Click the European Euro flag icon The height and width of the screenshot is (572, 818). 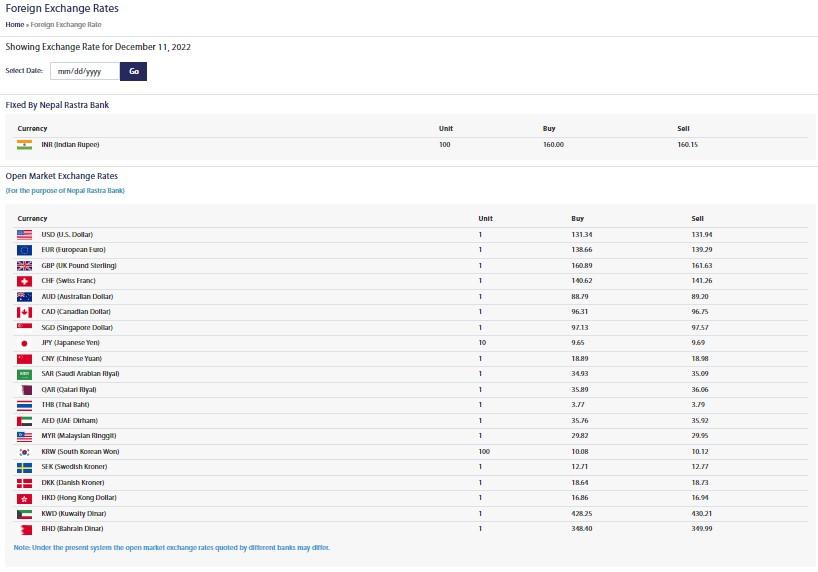point(25,250)
